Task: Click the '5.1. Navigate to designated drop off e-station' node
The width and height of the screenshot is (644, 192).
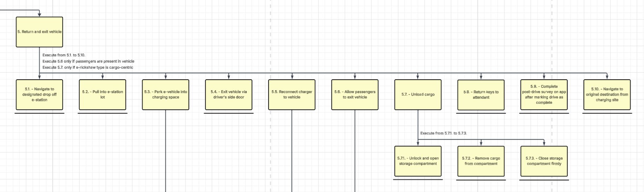Action: [39, 95]
